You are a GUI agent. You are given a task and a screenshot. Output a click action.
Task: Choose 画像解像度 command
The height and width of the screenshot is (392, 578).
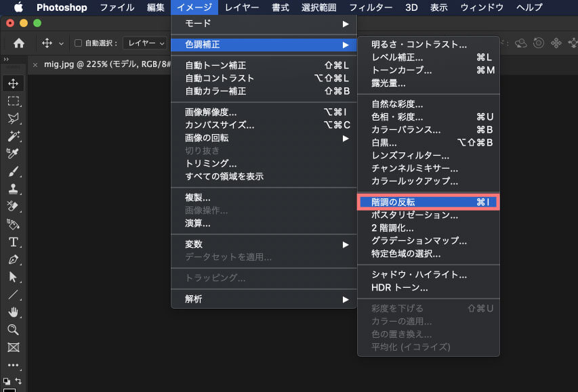[264, 112]
